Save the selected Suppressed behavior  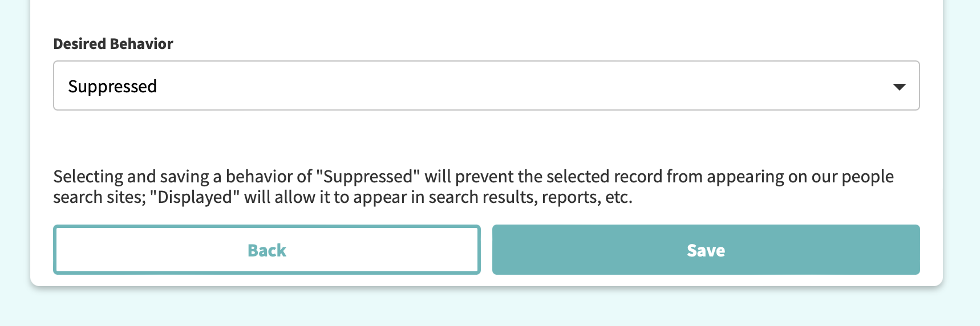point(706,250)
